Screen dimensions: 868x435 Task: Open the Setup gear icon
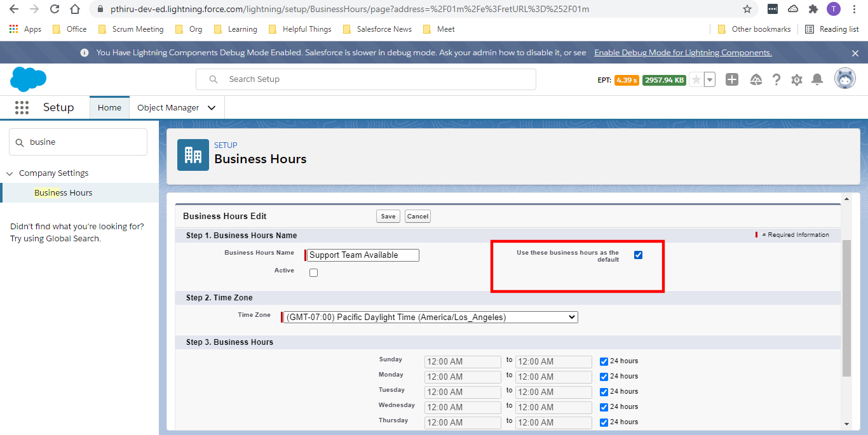(x=796, y=79)
